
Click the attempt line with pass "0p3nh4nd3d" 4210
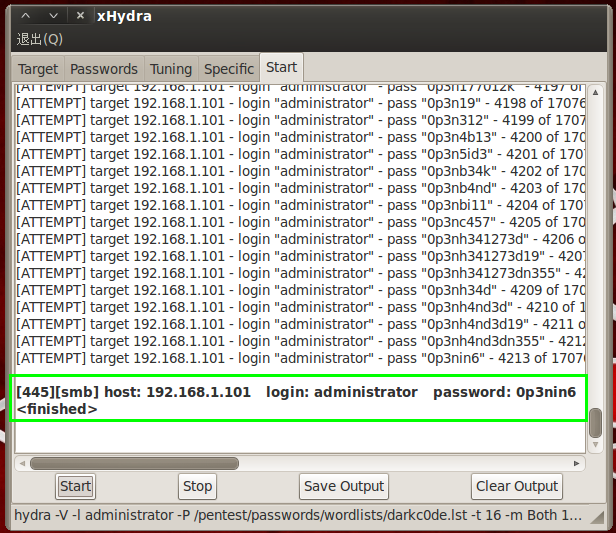click(x=301, y=307)
